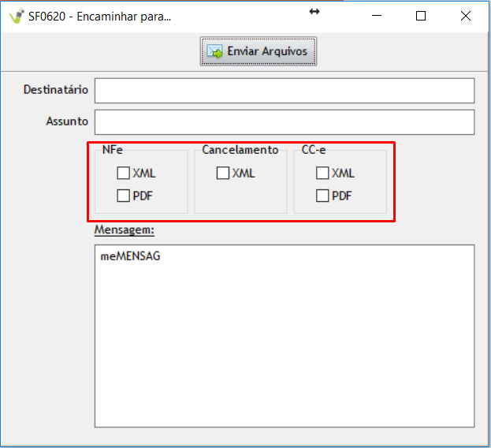Enable the XML checkbox under NFe

[123, 174]
